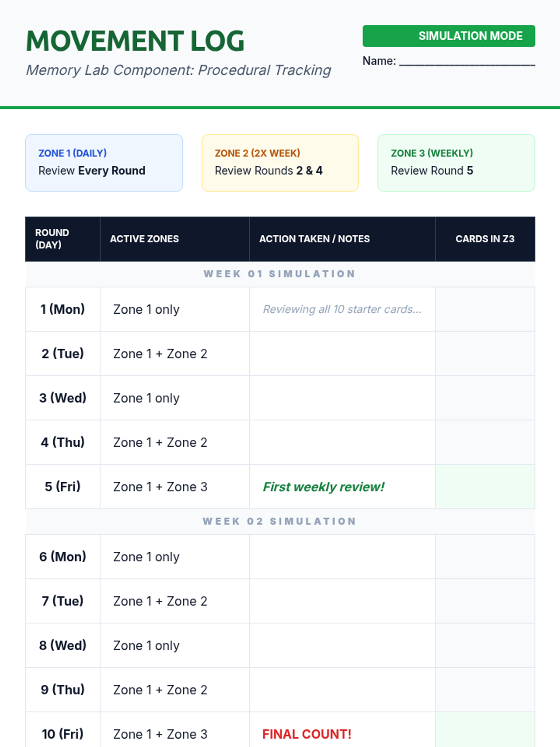Click the Reviewing all 10 starter cards note
The width and height of the screenshot is (560, 747).
point(342,309)
